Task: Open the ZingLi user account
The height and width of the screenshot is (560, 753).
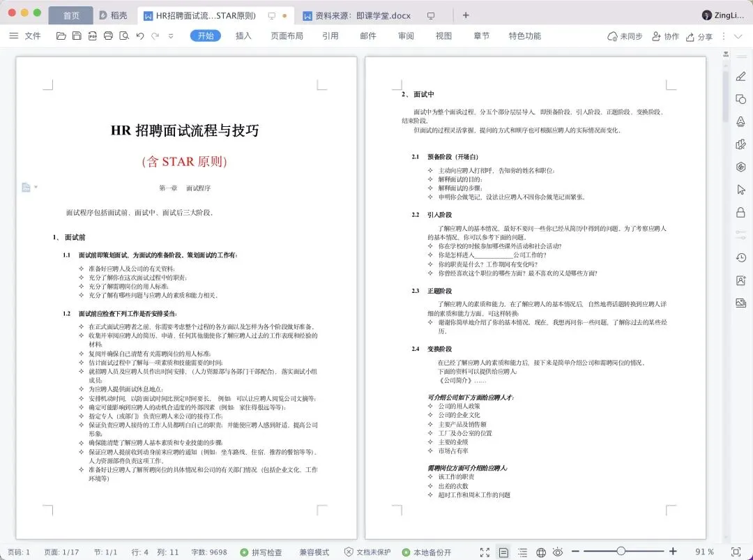Action: [x=723, y=15]
